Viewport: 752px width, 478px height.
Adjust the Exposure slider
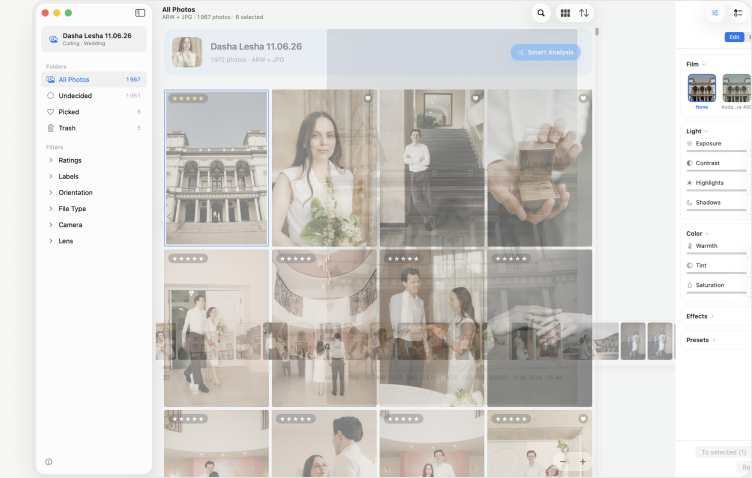click(716, 152)
